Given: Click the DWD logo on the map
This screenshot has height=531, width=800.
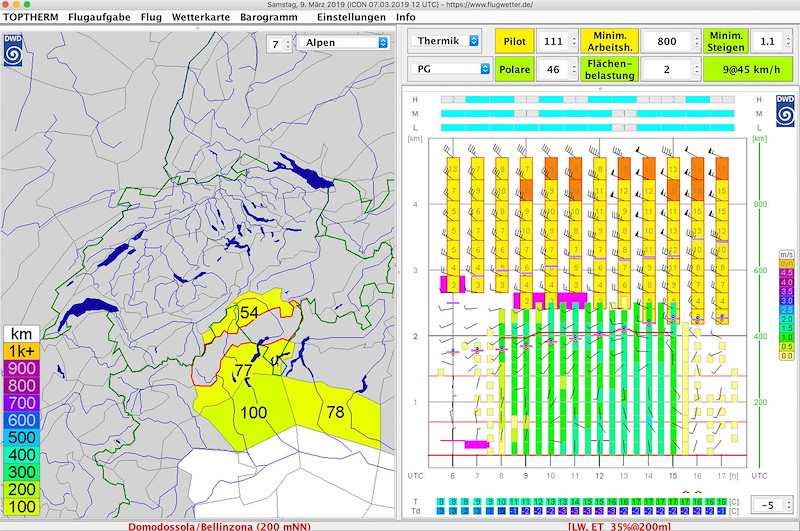Looking at the screenshot, I should [13, 50].
